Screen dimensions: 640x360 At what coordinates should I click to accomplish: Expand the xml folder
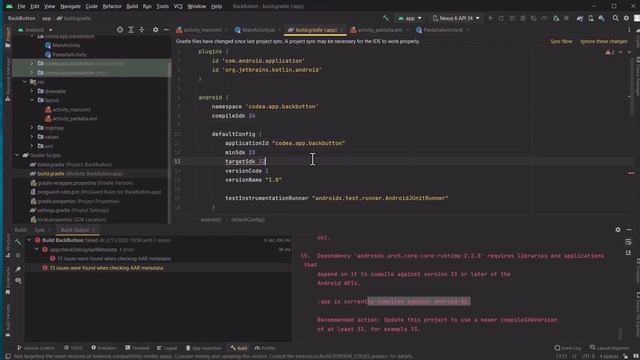[x=32, y=146]
